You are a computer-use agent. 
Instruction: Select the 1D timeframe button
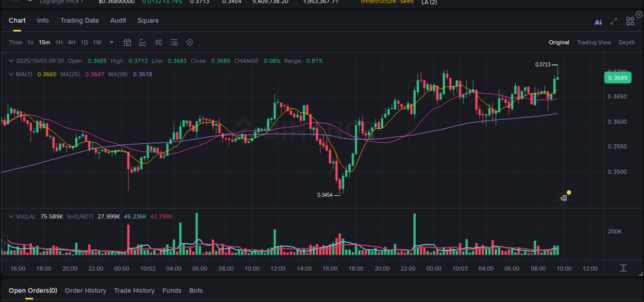pos(84,42)
